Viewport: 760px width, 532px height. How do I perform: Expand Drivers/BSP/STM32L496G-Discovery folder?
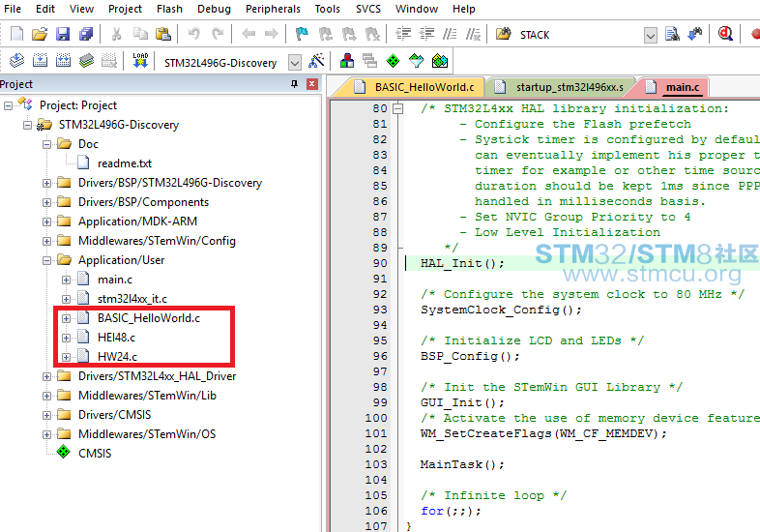(x=47, y=183)
